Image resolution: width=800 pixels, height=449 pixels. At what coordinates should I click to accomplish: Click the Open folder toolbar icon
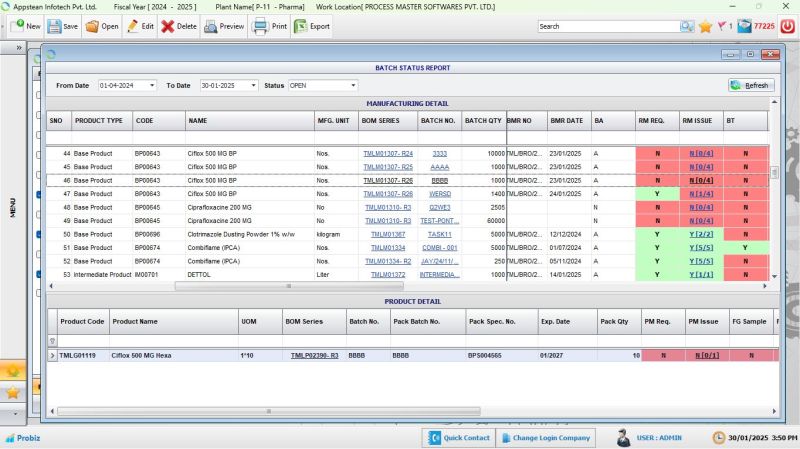[x=93, y=26]
